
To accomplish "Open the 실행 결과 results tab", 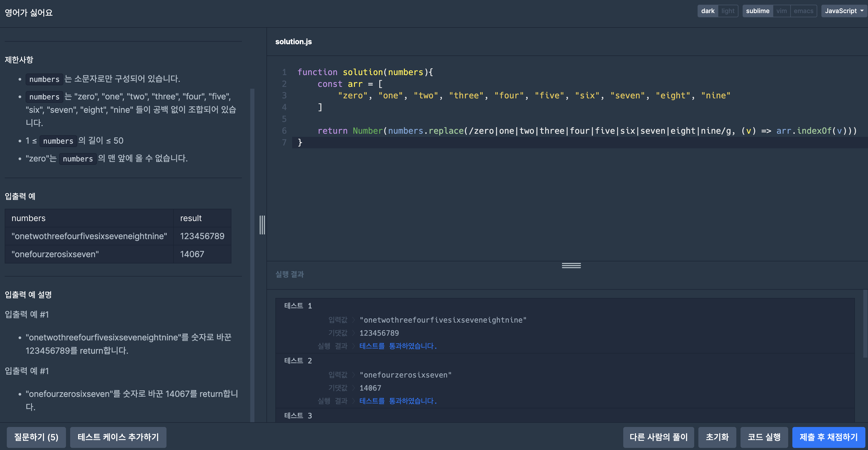I will 290,274.
